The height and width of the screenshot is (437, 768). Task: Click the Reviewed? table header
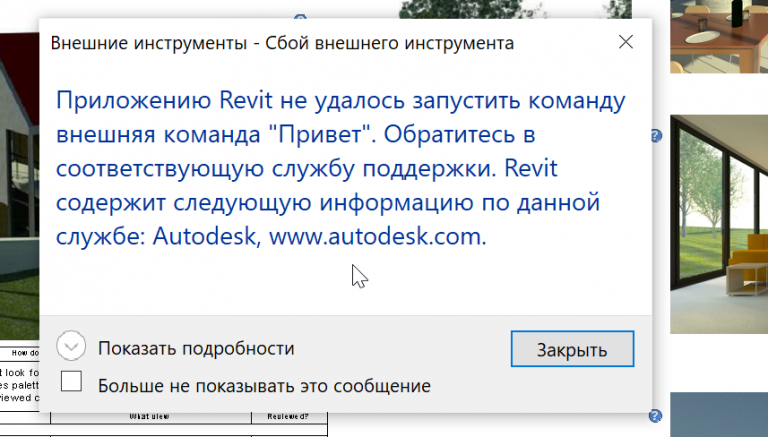click(x=288, y=417)
